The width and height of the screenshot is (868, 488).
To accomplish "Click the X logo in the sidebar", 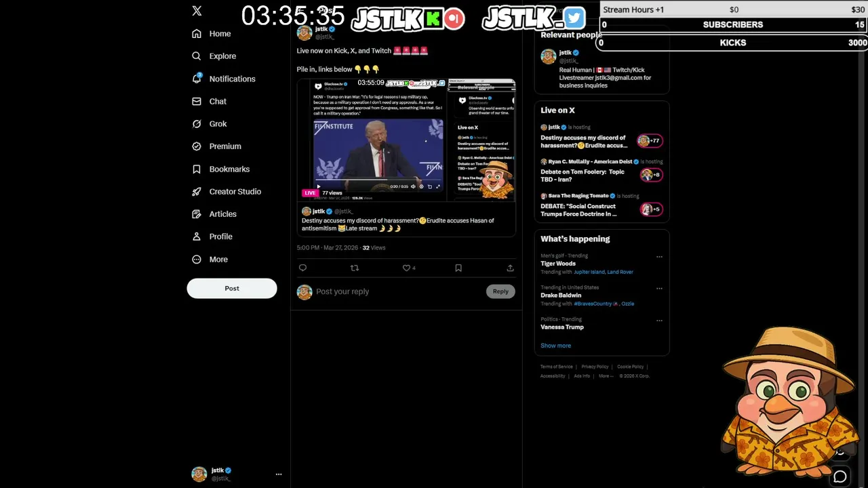I will point(197,11).
